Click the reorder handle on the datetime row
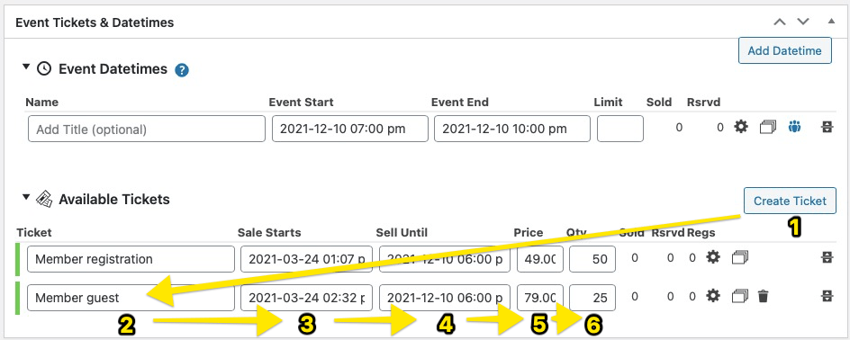The height and width of the screenshot is (340, 868). 827,127
